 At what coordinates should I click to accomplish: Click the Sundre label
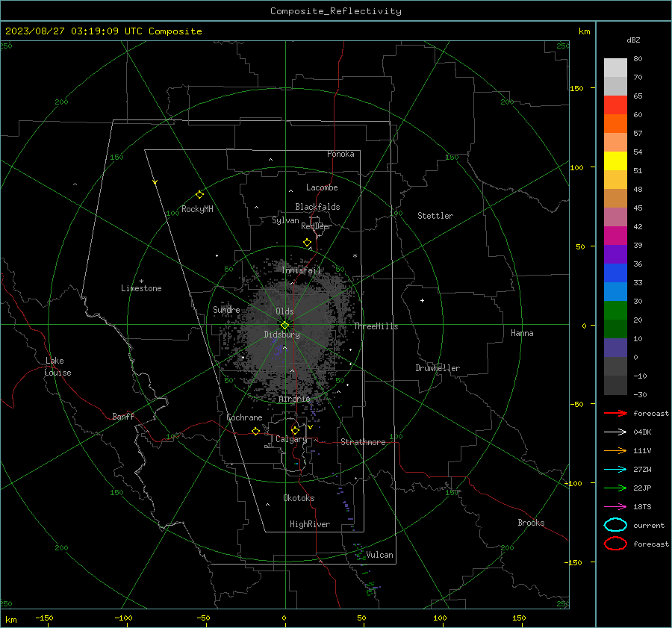click(226, 309)
